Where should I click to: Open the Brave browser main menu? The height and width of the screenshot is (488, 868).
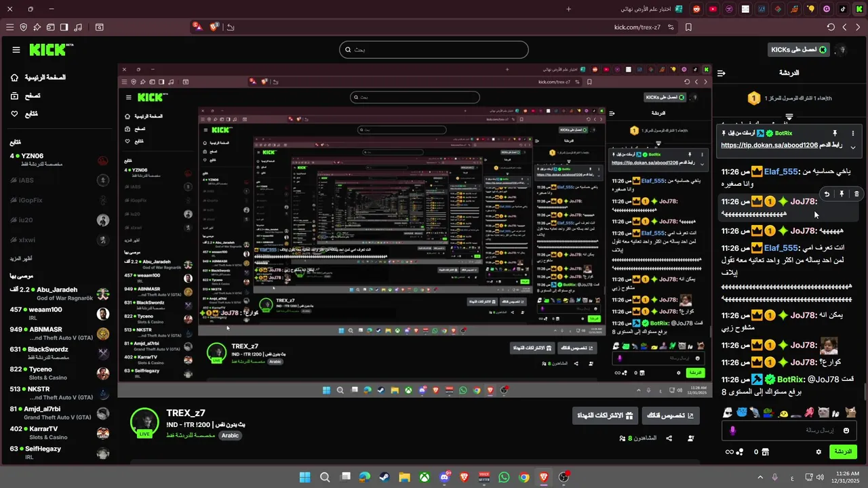click(9, 27)
